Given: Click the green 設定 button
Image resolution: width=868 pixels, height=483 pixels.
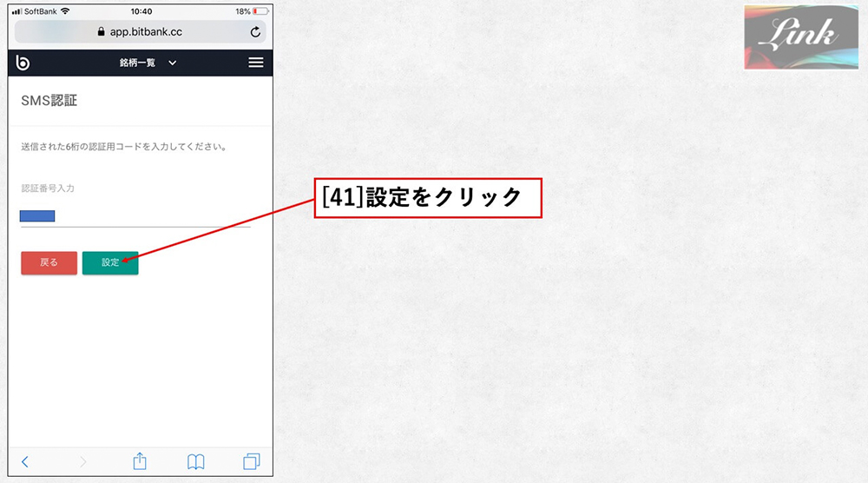Looking at the screenshot, I should 110,262.
